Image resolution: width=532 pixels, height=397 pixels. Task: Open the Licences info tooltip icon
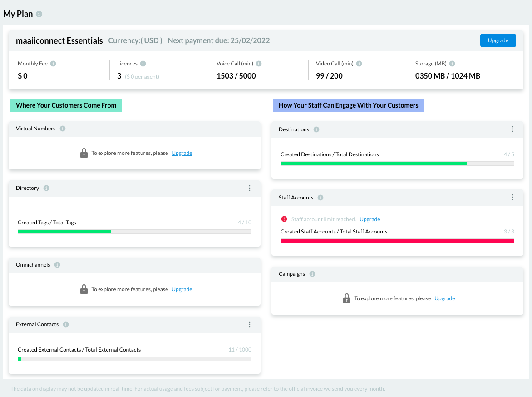(x=143, y=64)
